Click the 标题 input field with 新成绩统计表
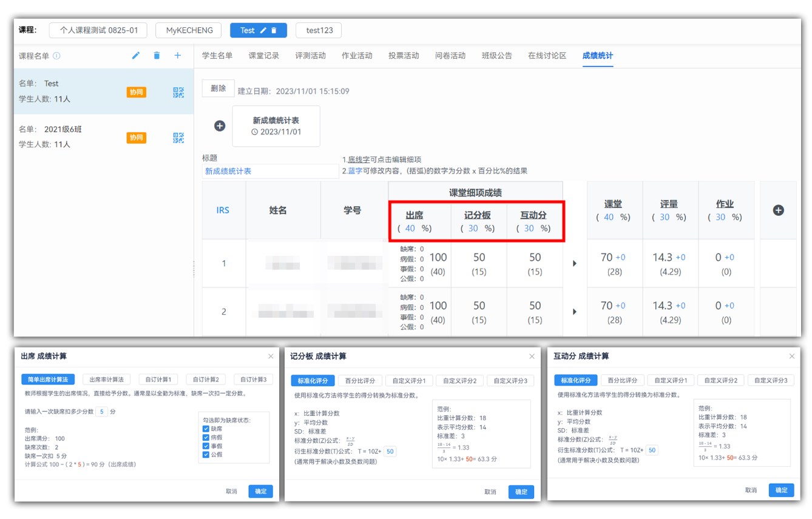 coord(270,172)
